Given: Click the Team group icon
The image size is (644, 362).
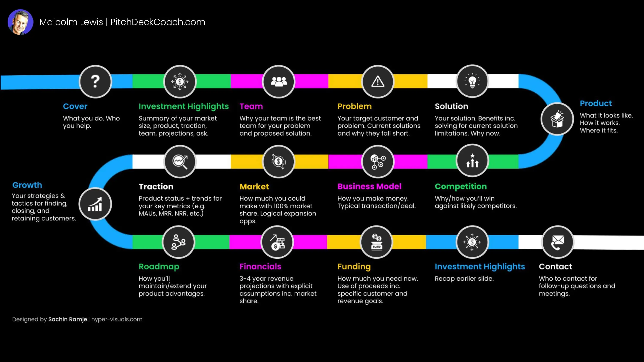Looking at the screenshot, I should pyautogui.click(x=279, y=81).
